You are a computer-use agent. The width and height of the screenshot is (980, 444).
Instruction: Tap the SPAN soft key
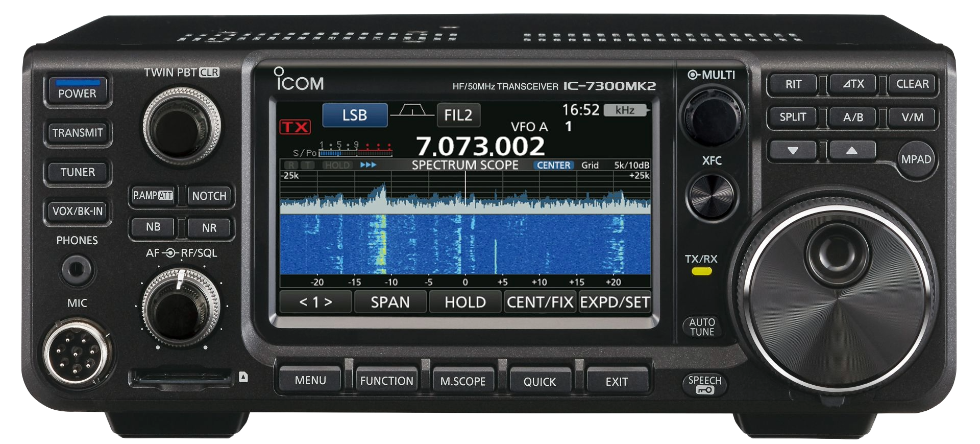coord(390,302)
